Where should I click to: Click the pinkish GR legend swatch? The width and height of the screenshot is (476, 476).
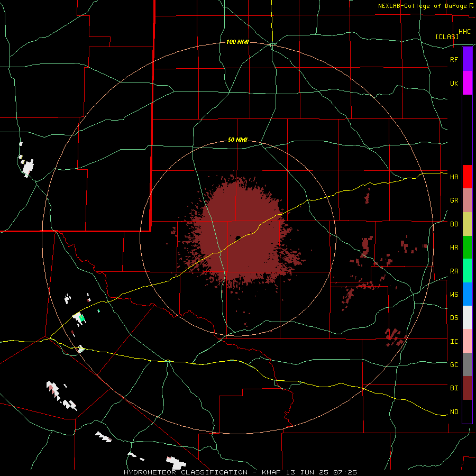[467, 200]
